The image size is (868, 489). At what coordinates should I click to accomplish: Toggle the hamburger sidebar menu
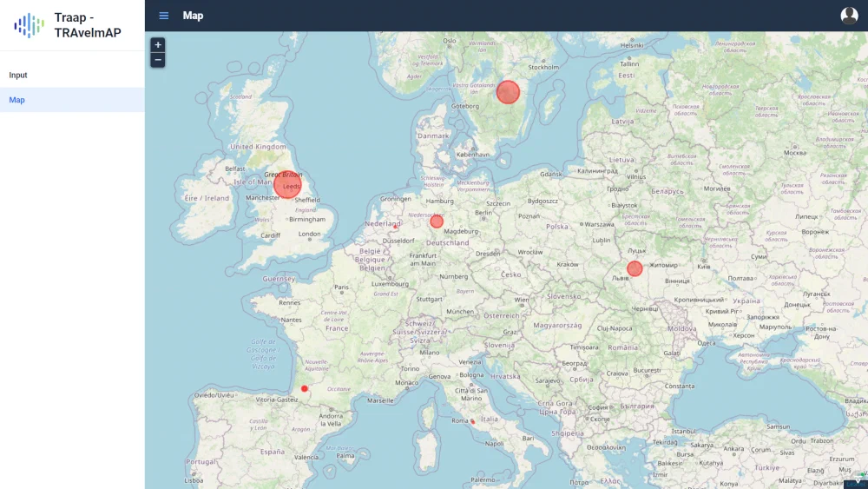click(x=164, y=16)
